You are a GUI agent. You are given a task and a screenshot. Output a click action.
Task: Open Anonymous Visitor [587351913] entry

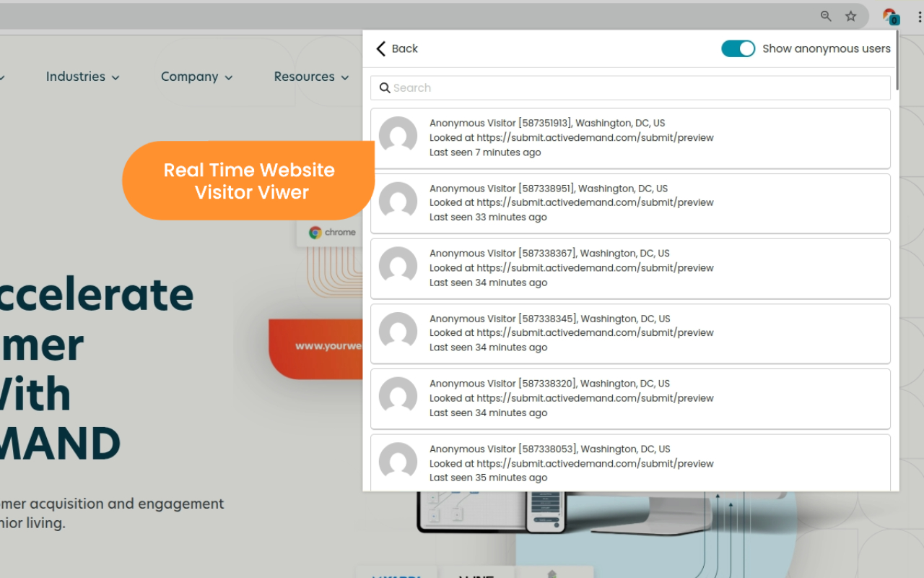630,138
